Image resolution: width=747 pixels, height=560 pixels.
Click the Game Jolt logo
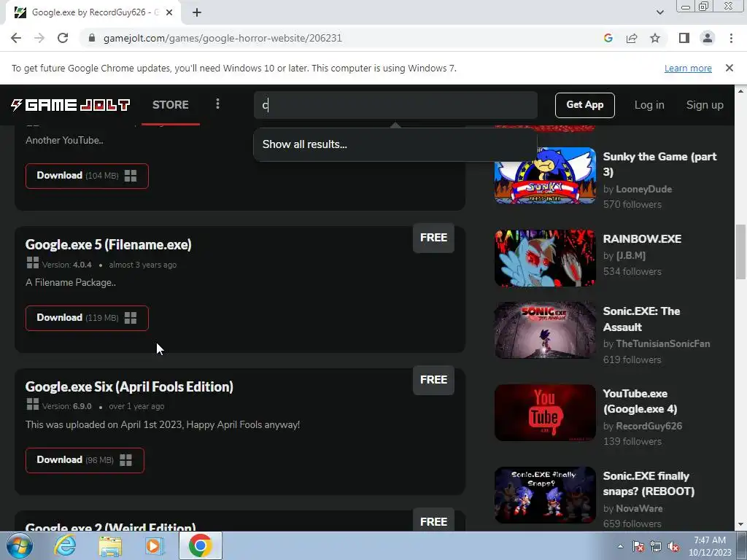71,105
